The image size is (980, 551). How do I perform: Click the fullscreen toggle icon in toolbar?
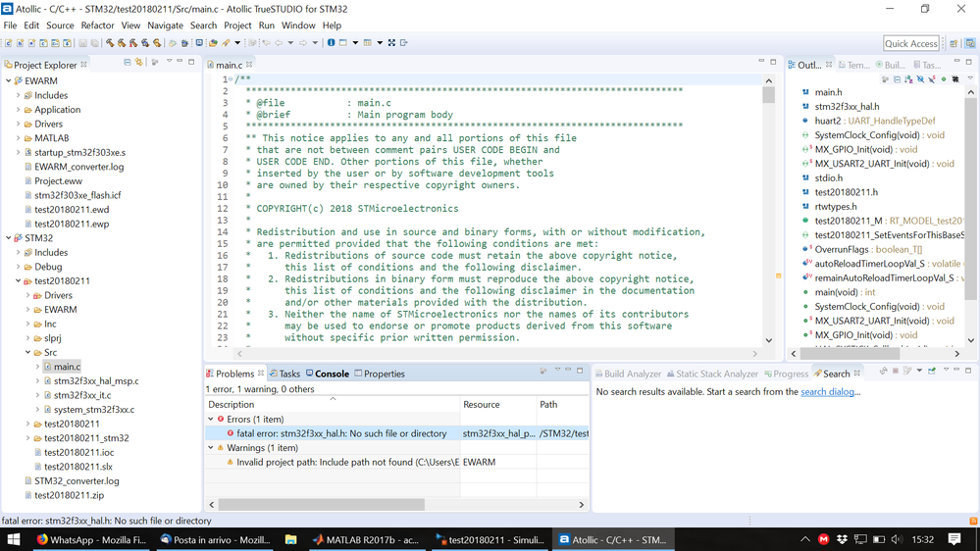click(391, 42)
